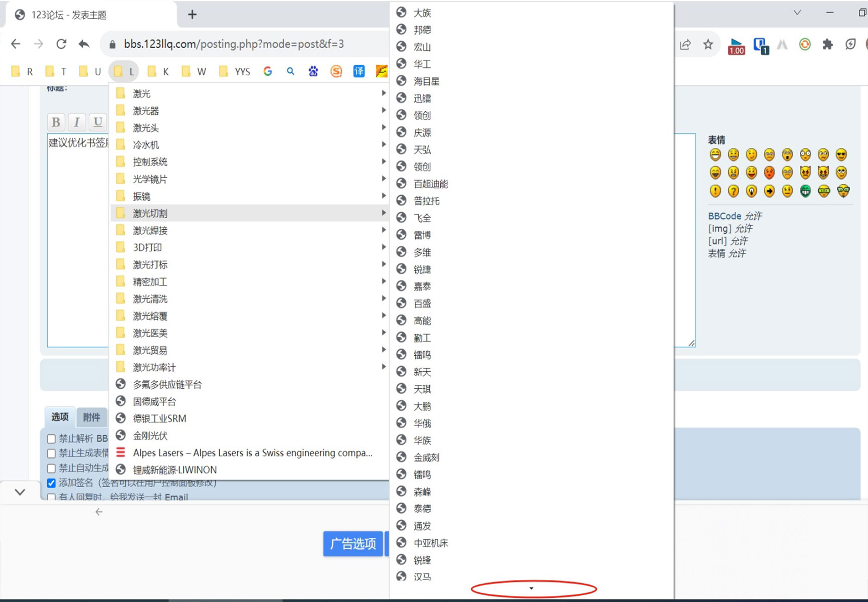Switch to the 选项 tab
Image resolution: width=868 pixels, height=602 pixels.
(x=60, y=417)
